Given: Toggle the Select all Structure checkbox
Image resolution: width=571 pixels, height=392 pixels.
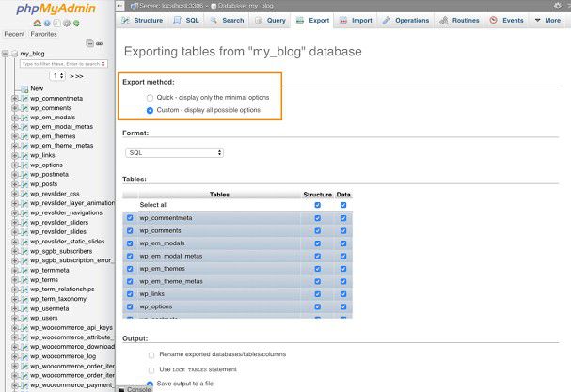Looking at the screenshot, I should point(318,205).
